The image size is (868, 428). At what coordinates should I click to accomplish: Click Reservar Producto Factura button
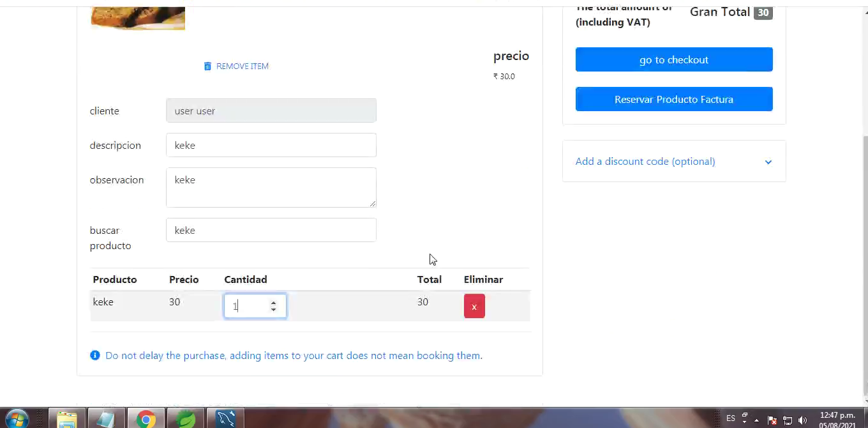674,99
